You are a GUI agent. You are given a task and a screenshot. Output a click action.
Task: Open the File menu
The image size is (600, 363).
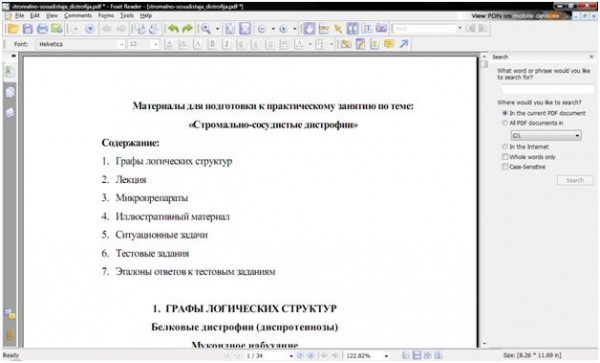(19, 16)
